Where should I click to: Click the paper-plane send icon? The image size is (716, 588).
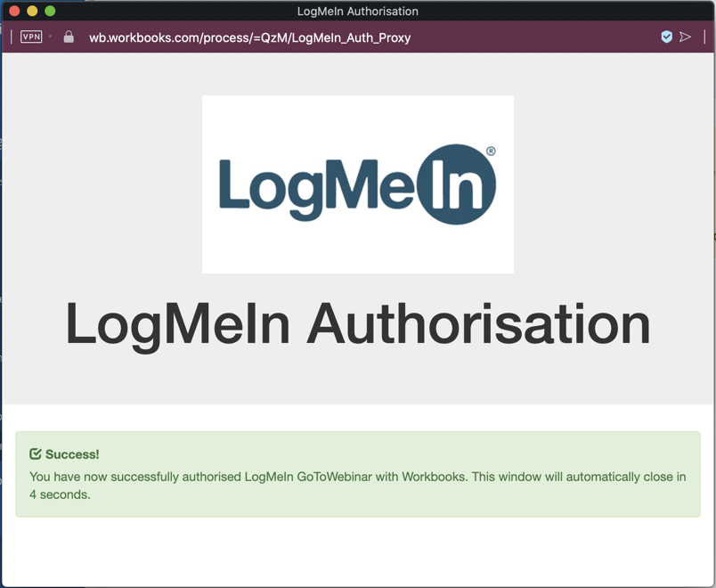click(x=685, y=37)
